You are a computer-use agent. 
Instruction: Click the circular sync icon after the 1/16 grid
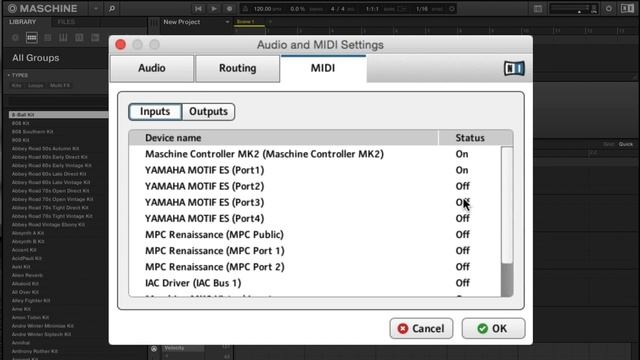coord(452,9)
